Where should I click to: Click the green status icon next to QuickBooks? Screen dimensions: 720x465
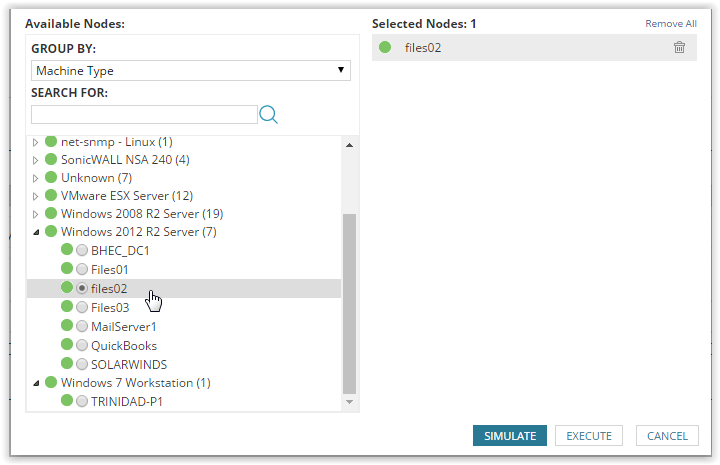coord(67,344)
